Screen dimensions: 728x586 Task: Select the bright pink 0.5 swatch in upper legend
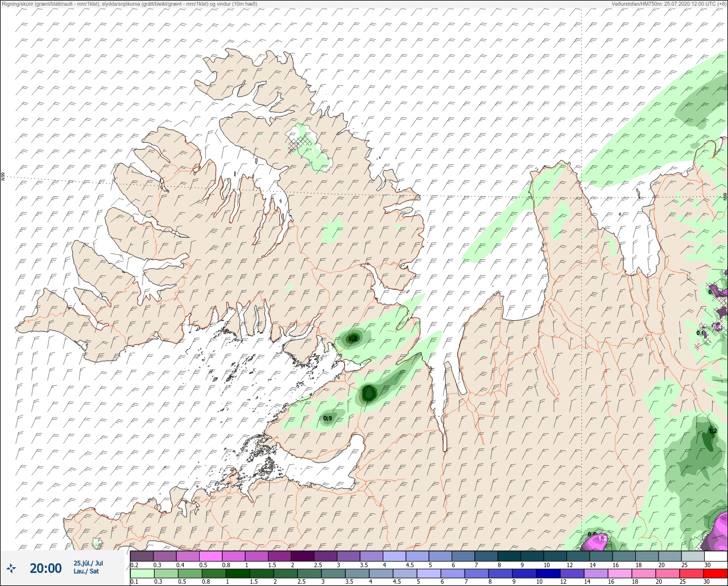(x=210, y=556)
